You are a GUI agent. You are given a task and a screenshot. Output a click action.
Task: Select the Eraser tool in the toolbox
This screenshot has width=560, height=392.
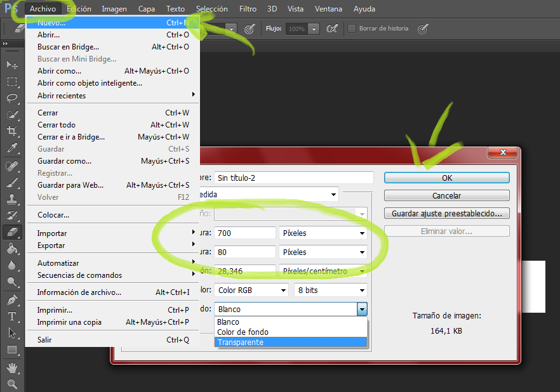pos(12,232)
